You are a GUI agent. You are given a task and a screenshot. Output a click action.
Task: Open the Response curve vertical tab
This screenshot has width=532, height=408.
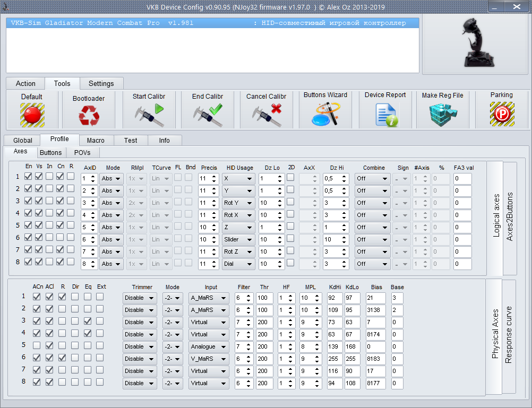[x=509, y=335]
